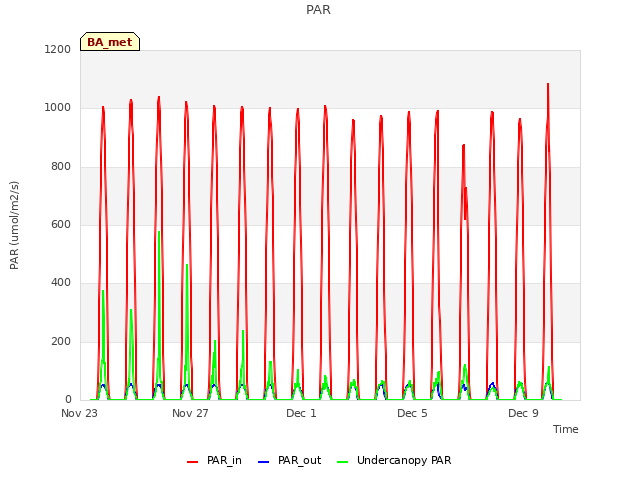Click the Dec 5 x-axis label

(412, 413)
